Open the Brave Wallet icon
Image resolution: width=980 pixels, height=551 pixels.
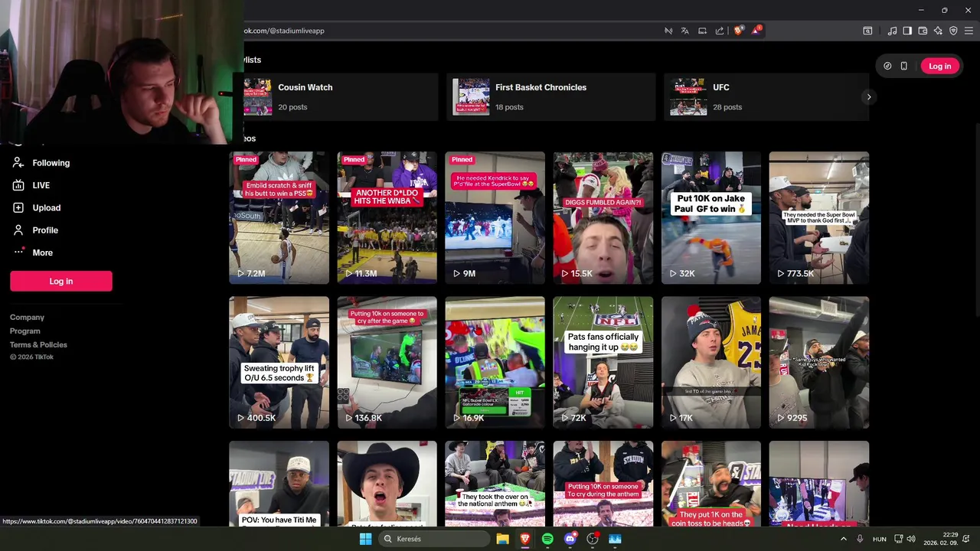click(x=923, y=31)
